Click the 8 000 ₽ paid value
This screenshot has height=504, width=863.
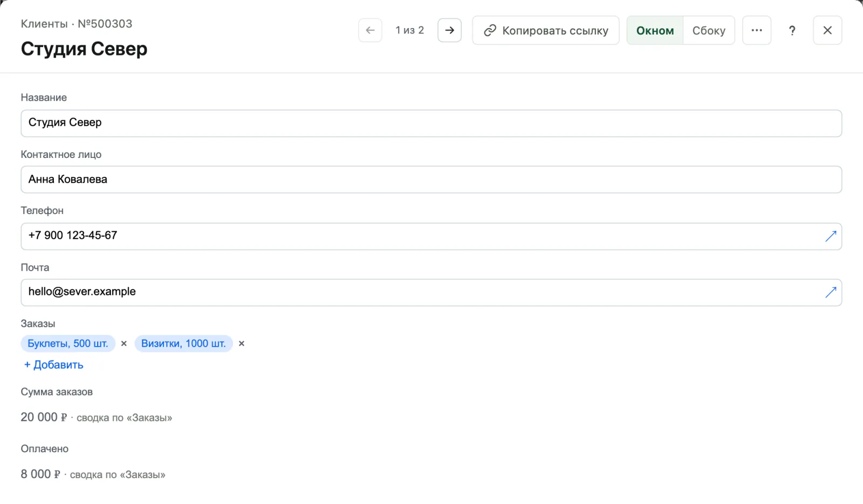click(40, 474)
